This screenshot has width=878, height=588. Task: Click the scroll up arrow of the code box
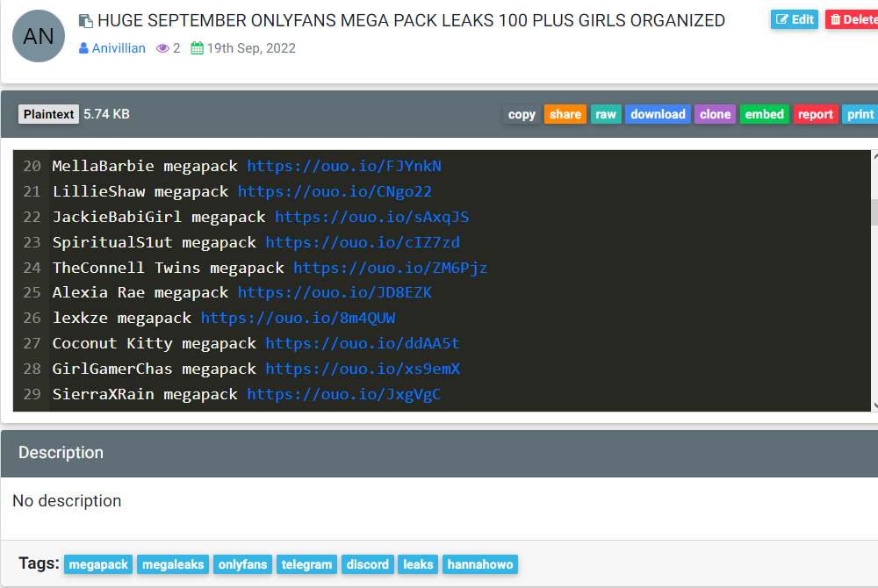pos(874,157)
